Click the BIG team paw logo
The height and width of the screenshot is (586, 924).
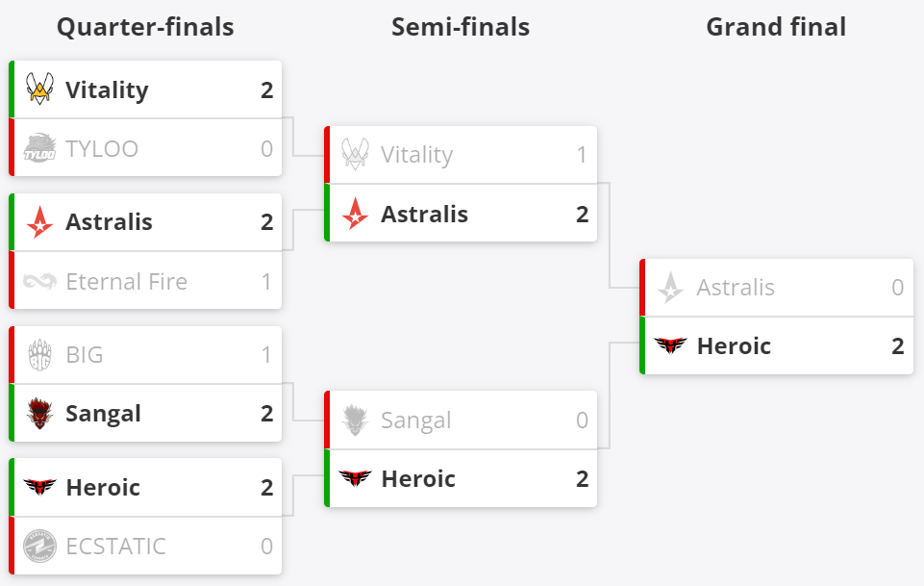pos(39,355)
